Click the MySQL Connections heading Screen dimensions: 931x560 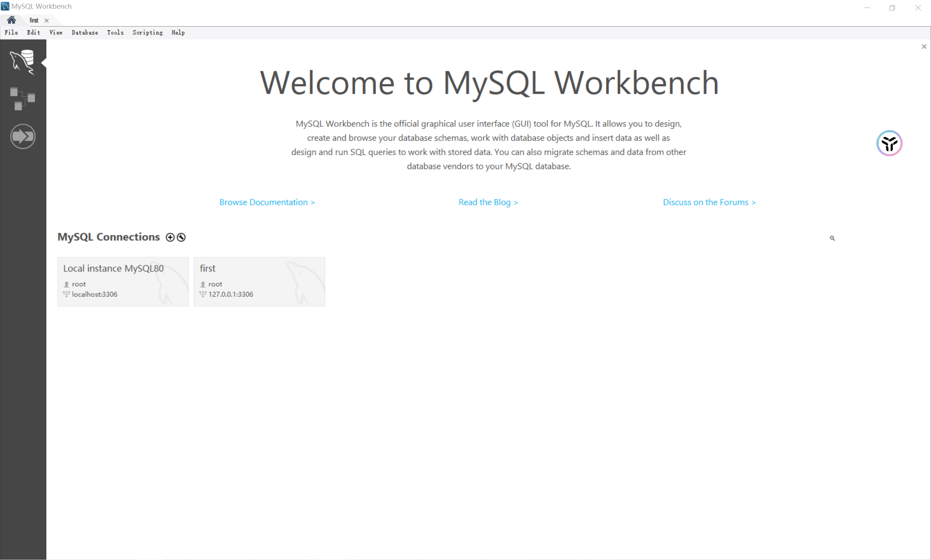[x=109, y=237]
